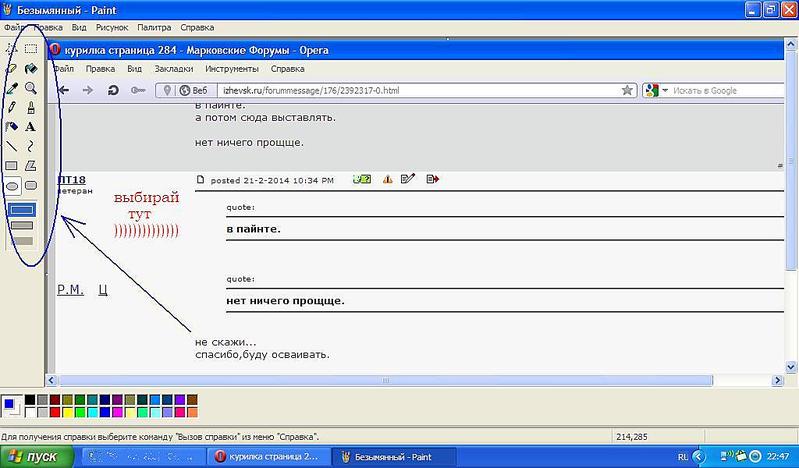Click the Р.М. link under ПТ18
This screenshot has width=799, height=468.
(x=70, y=290)
